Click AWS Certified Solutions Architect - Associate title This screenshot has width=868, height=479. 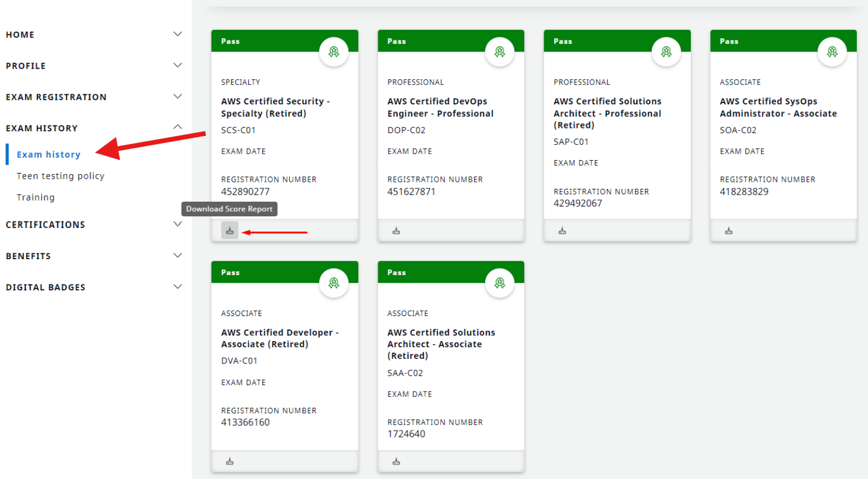(441, 344)
